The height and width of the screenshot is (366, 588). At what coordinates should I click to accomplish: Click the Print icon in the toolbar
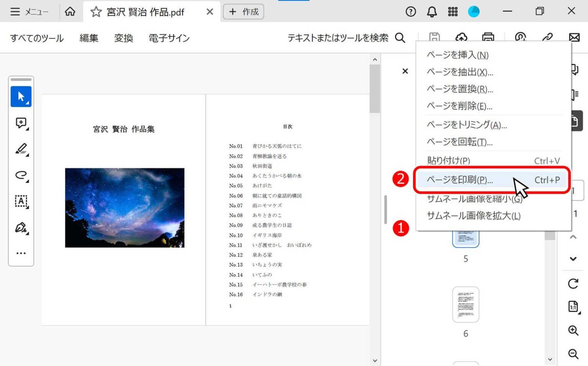click(x=487, y=37)
